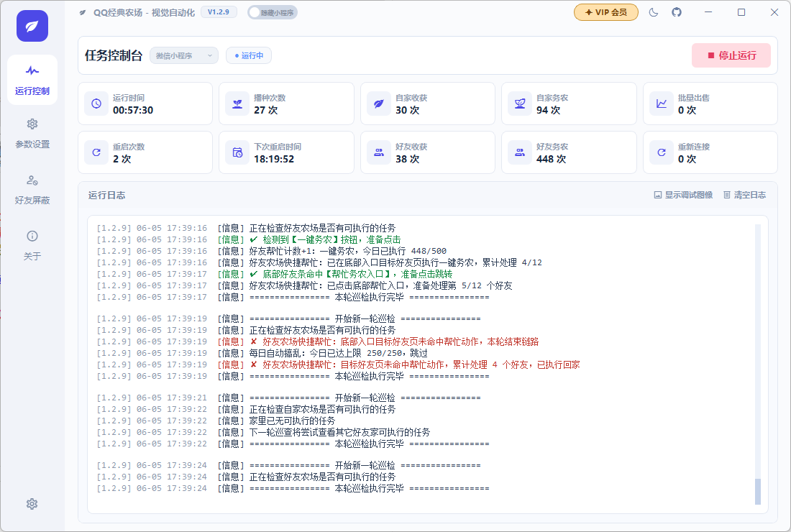This screenshot has width=791, height=532.
Task: Open the 运行控制 sidebar tab
Action: (x=32, y=80)
